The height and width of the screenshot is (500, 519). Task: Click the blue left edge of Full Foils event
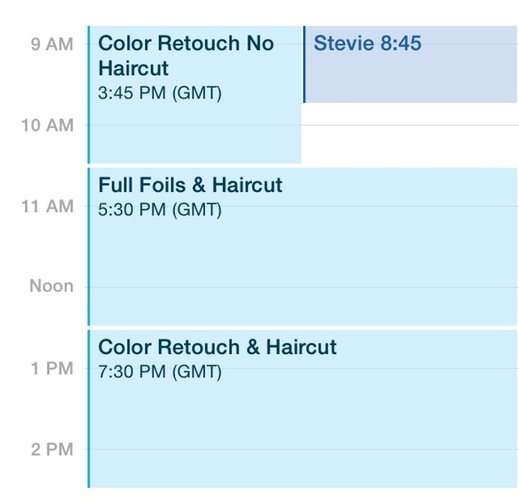[89, 247]
